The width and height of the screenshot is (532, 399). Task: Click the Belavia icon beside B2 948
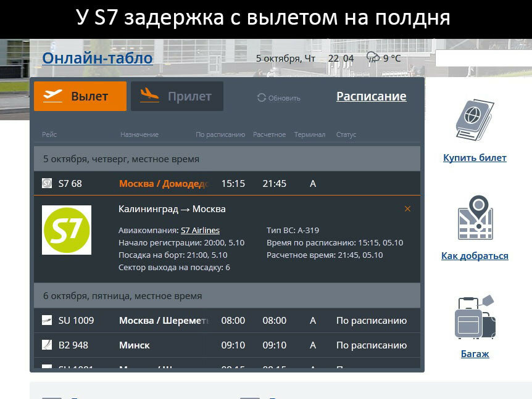click(47, 345)
